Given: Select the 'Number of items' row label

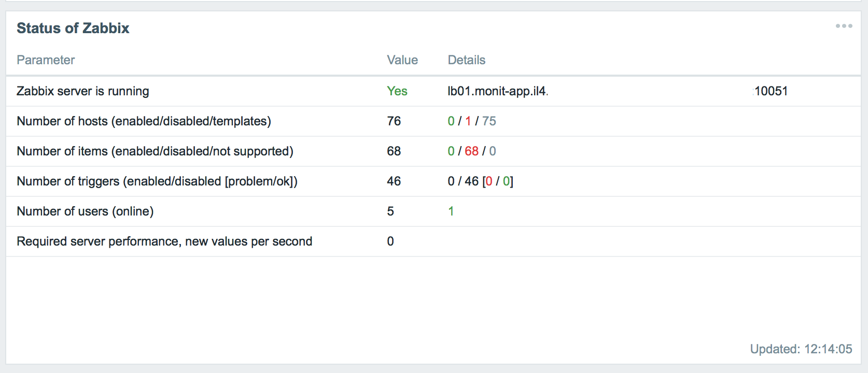Looking at the screenshot, I should point(155,151).
